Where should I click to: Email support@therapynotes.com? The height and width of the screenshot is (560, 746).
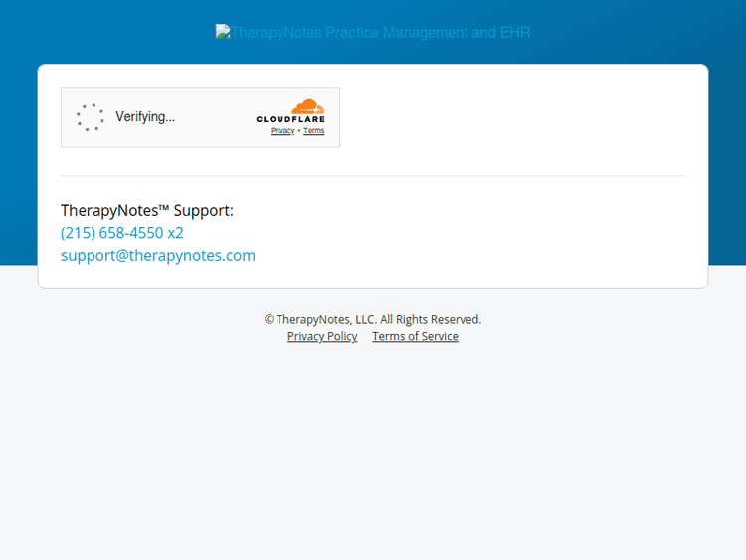click(158, 255)
